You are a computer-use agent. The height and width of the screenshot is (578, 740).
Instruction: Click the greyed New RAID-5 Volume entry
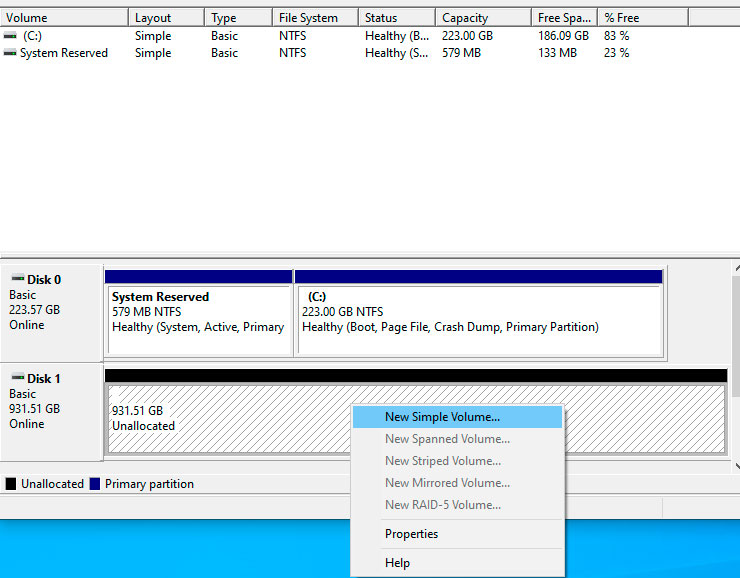457,505
